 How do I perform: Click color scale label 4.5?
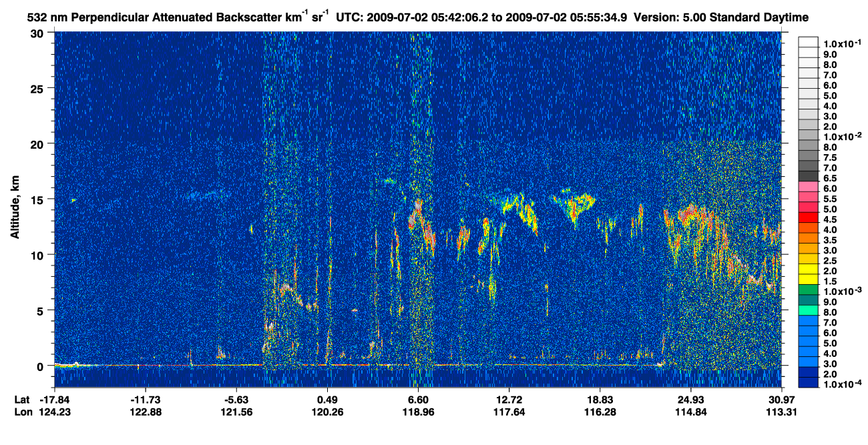[831, 219]
